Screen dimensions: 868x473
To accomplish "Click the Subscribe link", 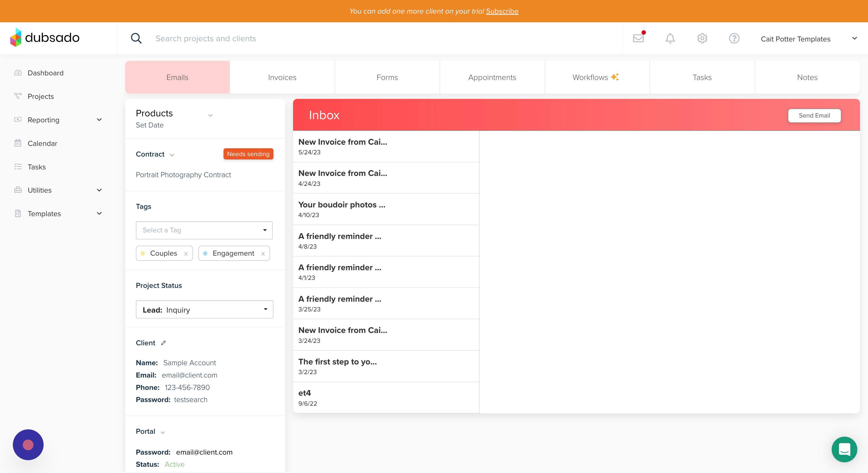I will coord(502,11).
